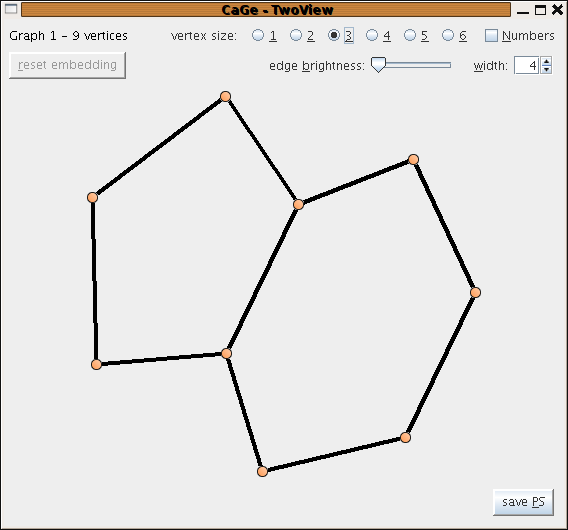Open the window menu icon in title bar
568x530 pixels.
(11, 9)
